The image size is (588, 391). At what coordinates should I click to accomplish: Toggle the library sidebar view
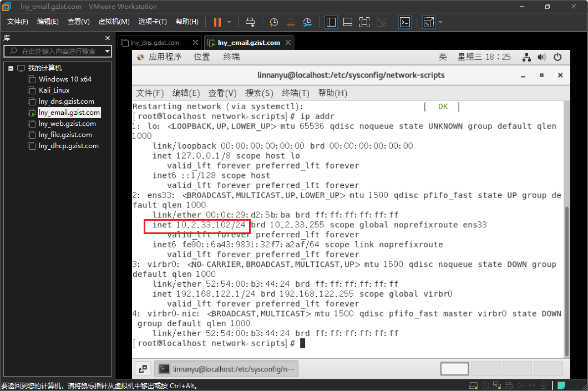click(x=331, y=22)
